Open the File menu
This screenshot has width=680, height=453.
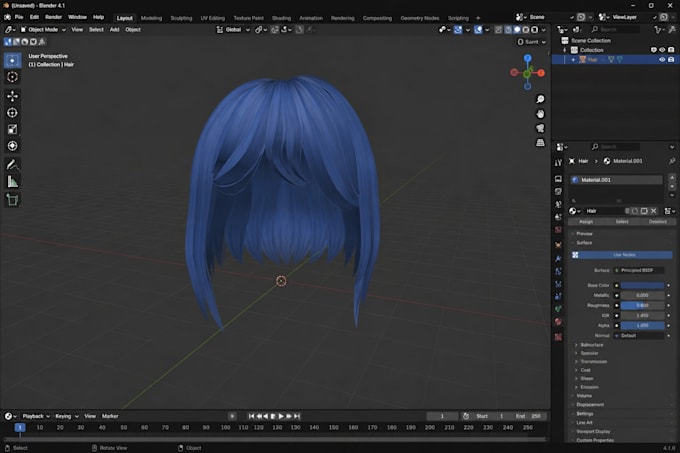pos(19,17)
